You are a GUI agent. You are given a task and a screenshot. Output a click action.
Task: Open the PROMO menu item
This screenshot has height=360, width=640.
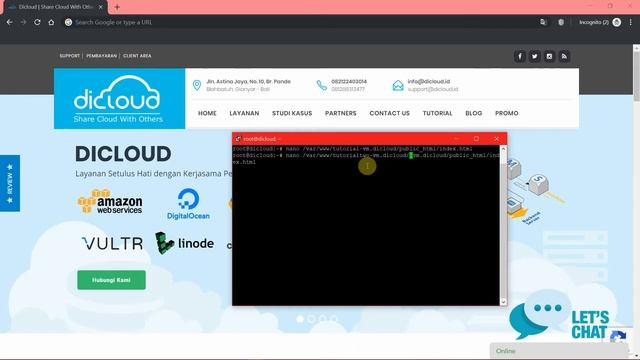tap(507, 113)
